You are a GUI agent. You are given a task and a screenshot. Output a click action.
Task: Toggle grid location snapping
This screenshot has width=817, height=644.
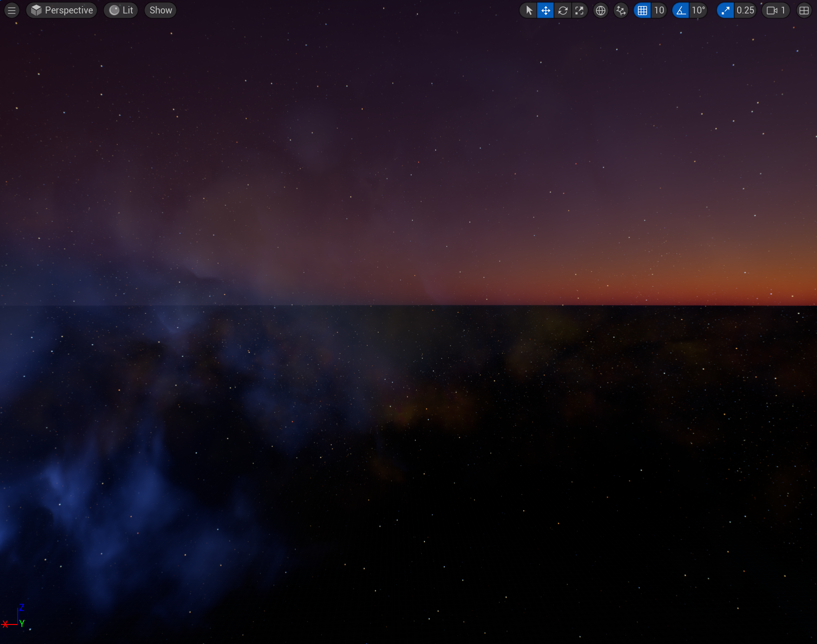coord(642,10)
